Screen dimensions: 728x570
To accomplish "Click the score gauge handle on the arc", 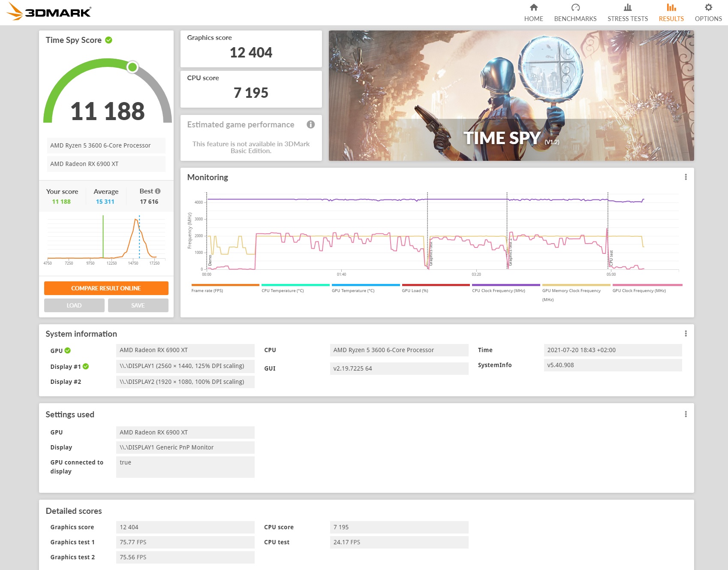I will point(132,67).
